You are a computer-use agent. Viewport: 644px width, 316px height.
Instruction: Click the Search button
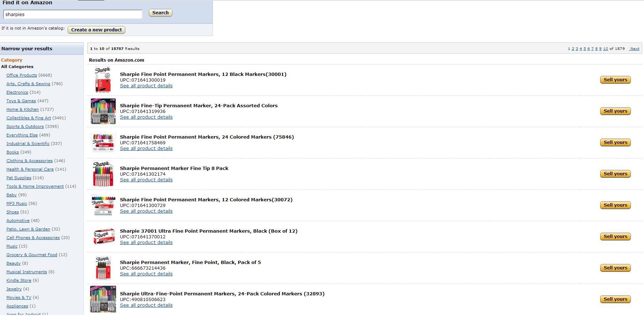click(x=161, y=13)
